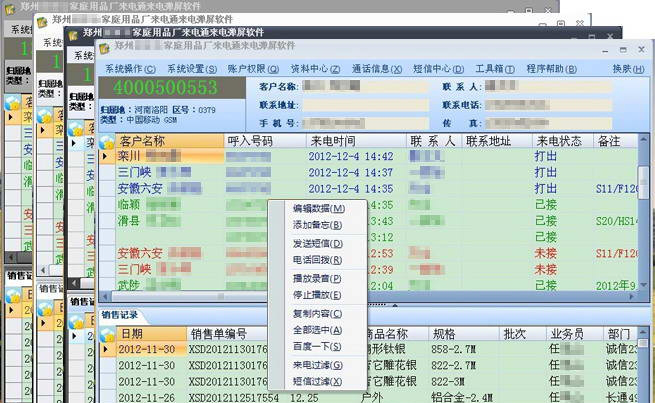Choose 添加备忘(B) in context menu
This screenshot has width=655, height=419.
(x=317, y=225)
